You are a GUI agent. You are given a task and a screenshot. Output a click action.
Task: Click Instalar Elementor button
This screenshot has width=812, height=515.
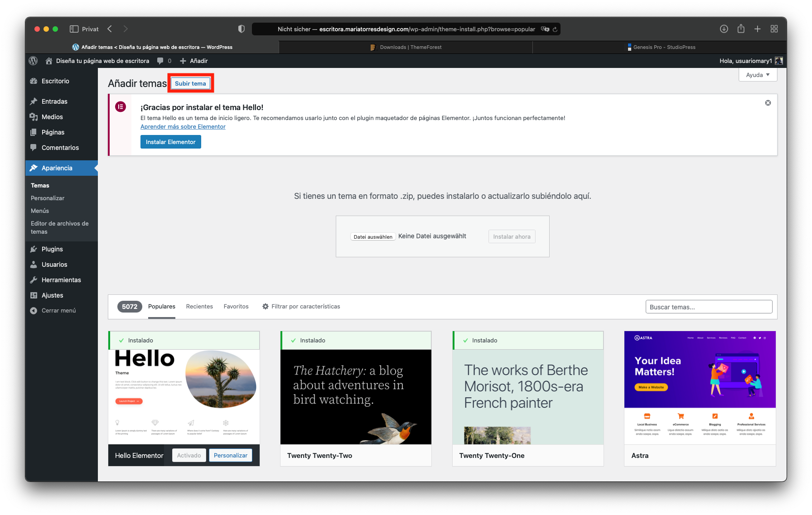(171, 142)
